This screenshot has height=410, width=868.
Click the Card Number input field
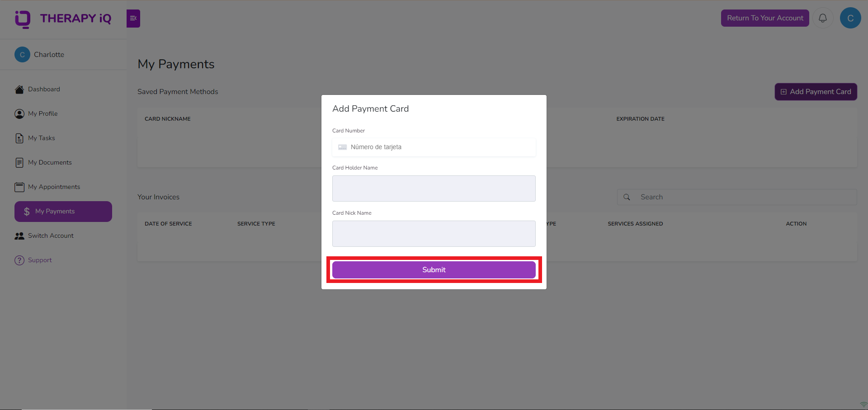(434, 147)
